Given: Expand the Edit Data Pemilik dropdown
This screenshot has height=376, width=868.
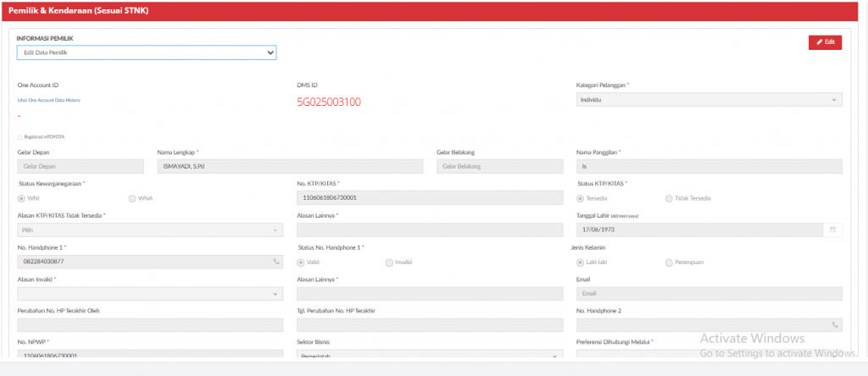Looking at the screenshot, I should pyautogui.click(x=147, y=53).
